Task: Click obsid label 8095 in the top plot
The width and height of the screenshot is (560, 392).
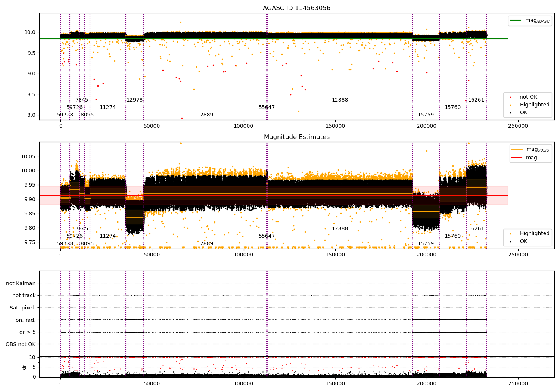Action: click(87, 115)
